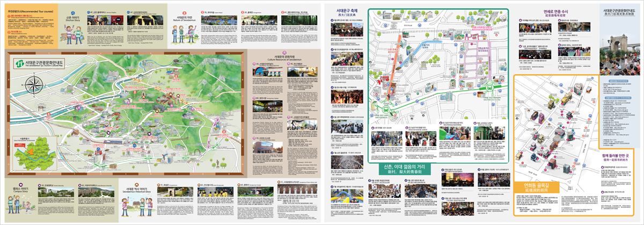This screenshot has height=225, width=644.
Task: Select the Recommended Tour courses heading
Action: point(30,12)
